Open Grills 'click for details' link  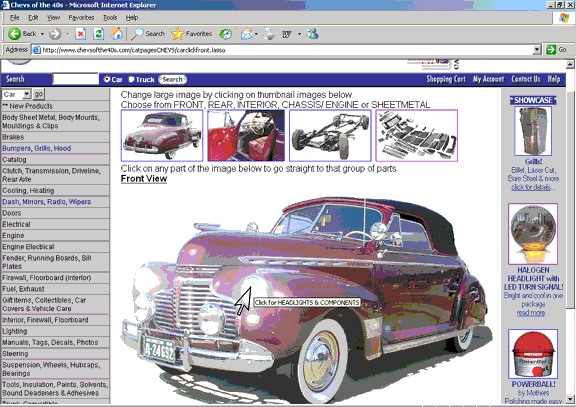pos(531,187)
